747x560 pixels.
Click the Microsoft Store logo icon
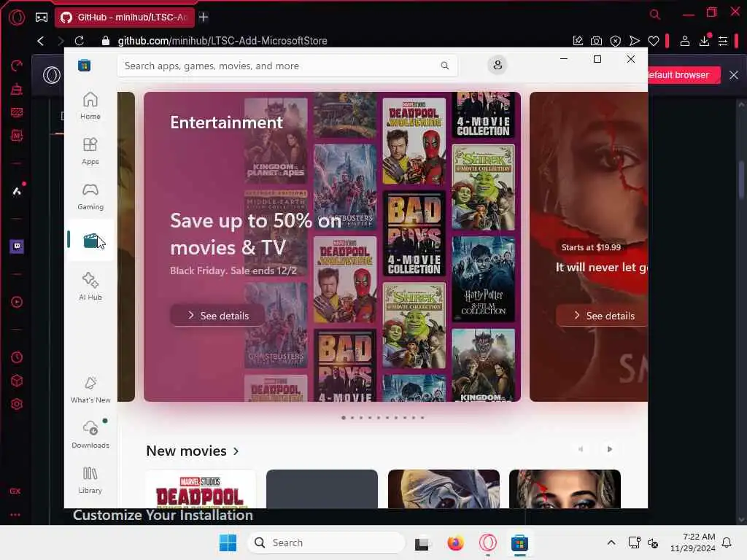click(85, 65)
